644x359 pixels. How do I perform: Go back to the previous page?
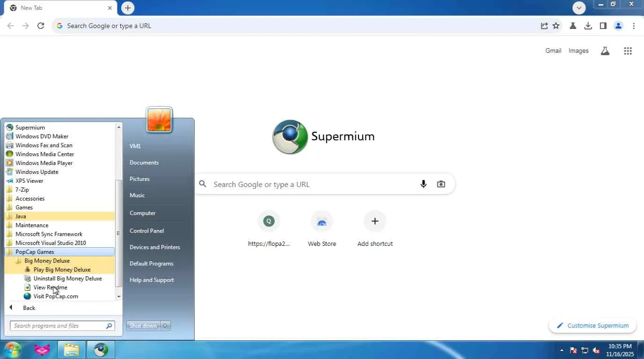[10, 26]
